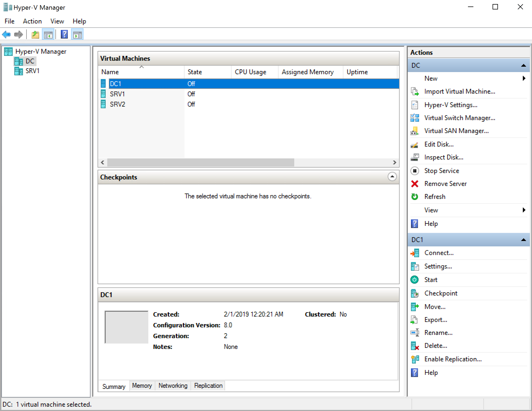The height and width of the screenshot is (411, 532).
Task: Sort by Assigned Memory column header
Action: (x=311, y=72)
